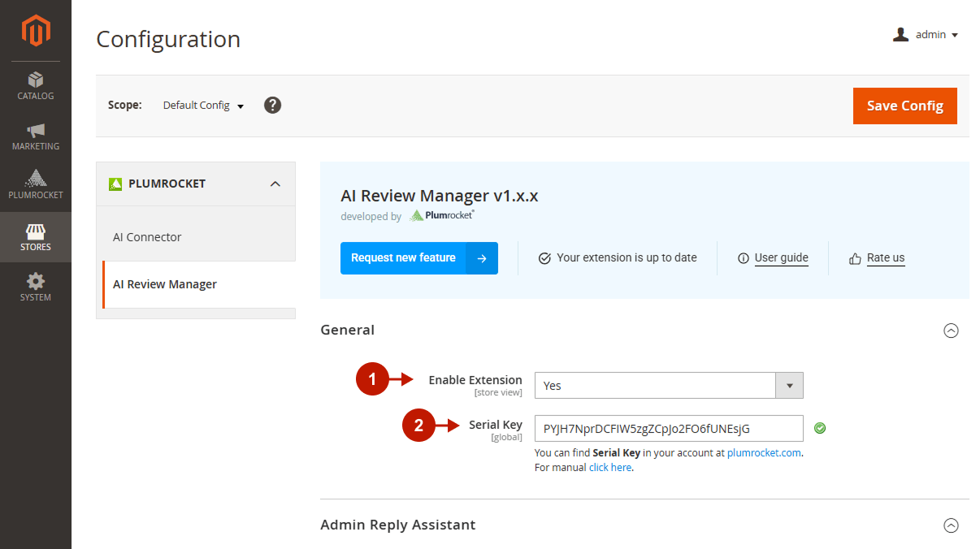Viewport: 980px width, 549px height.
Task: Collapse the Admin Reply Assistant section
Action: pyautogui.click(x=951, y=525)
